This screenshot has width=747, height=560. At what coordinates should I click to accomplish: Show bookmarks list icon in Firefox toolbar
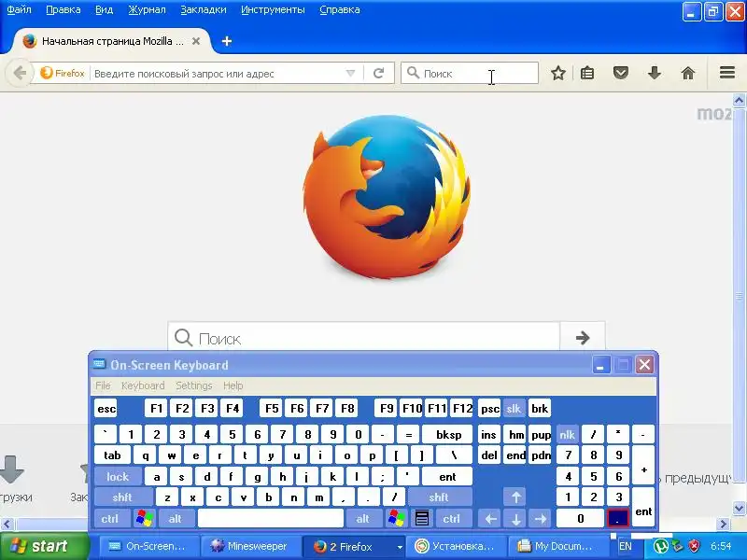[587, 74]
